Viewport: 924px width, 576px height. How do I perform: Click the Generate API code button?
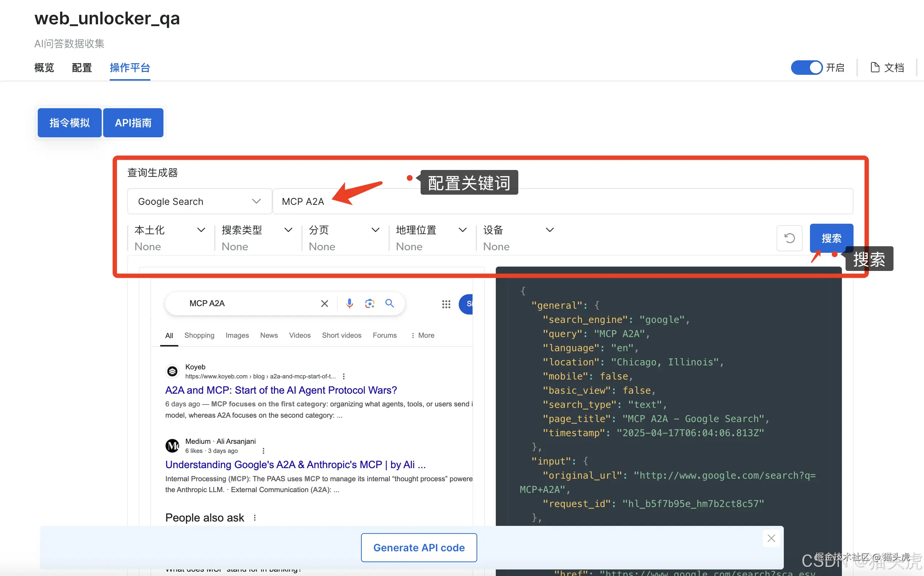click(418, 547)
